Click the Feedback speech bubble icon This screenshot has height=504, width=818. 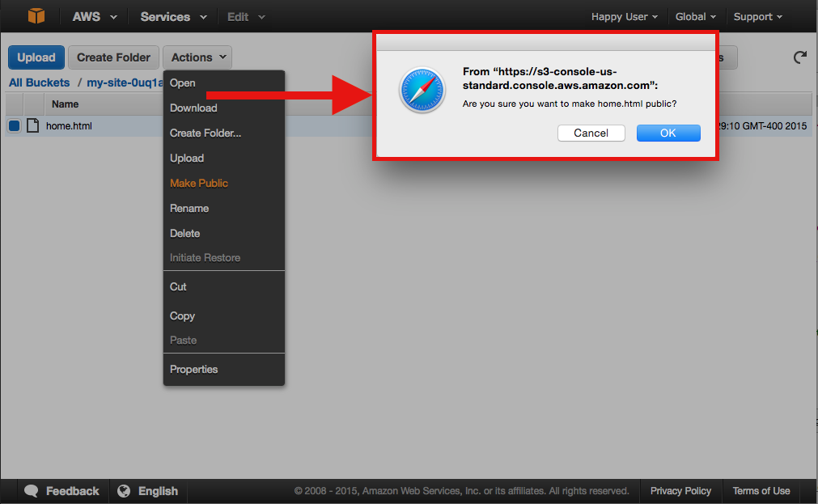pos(32,491)
